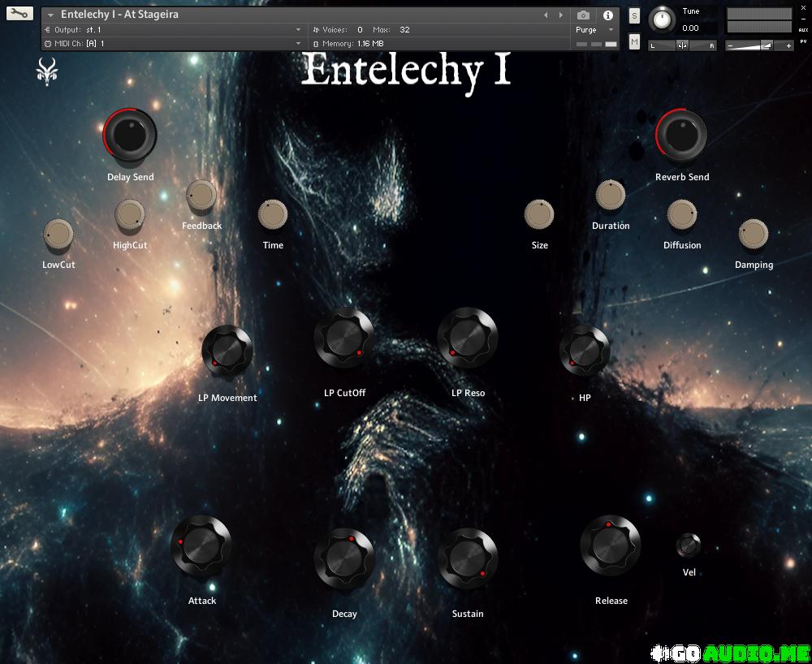Click the Reverb Send knob
Image resolution: width=812 pixels, height=664 pixels.
(x=681, y=135)
